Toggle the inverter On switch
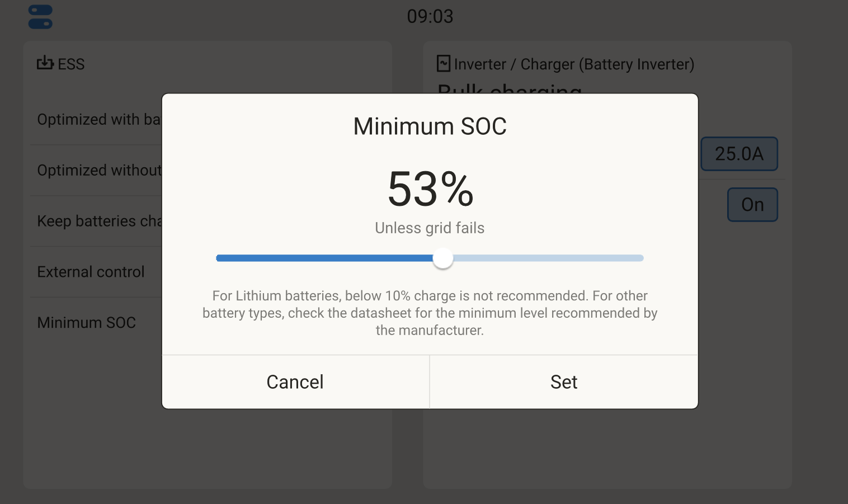The height and width of the screenshot is (504, 848). pyautogui.click(x=752, y=205)
